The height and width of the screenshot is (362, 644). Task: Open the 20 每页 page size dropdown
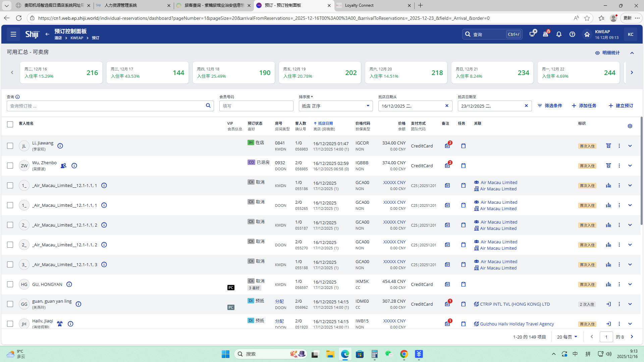click(567, 337)
